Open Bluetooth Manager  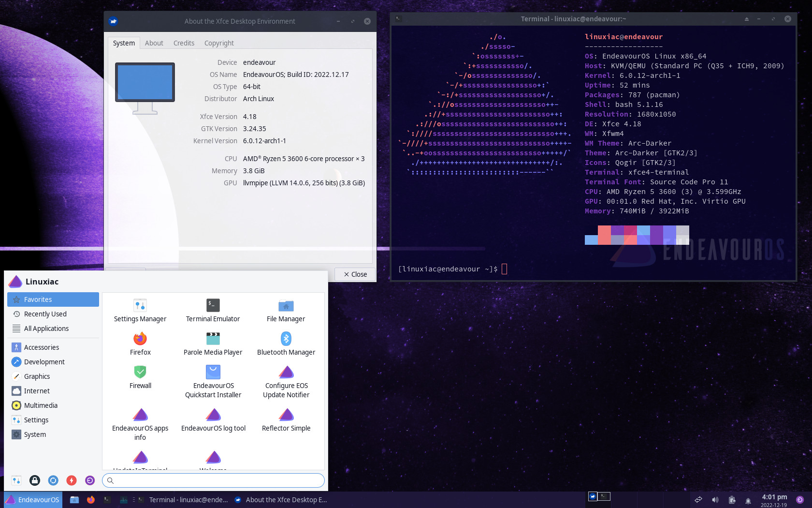click(286, 344)
